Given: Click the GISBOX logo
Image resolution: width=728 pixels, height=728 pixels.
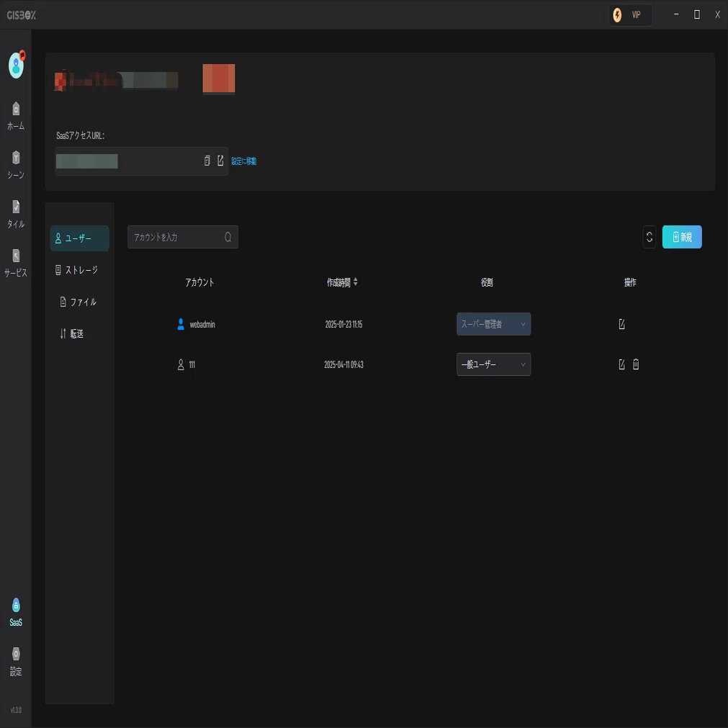Looking at the screenshot, I should point(22,15).
